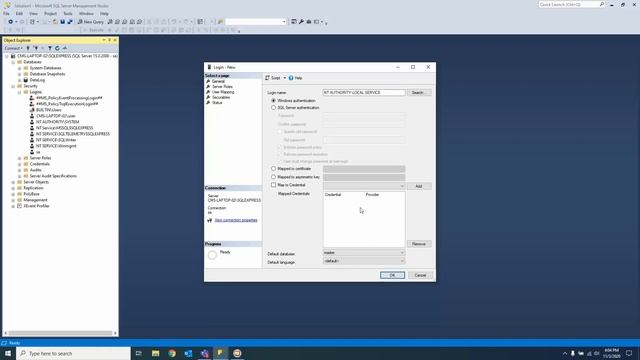Click OK in the Login dialog
The height and width of the screenshot is (360, 640).
(392, 275)
